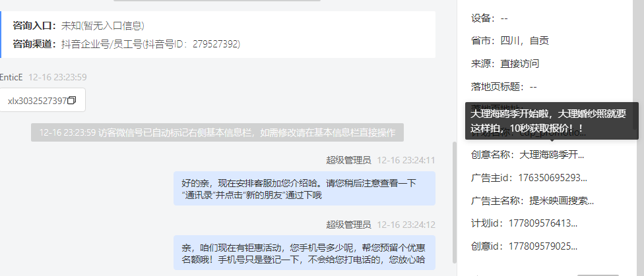Click the 设备 field in info panel

(490, 18)
